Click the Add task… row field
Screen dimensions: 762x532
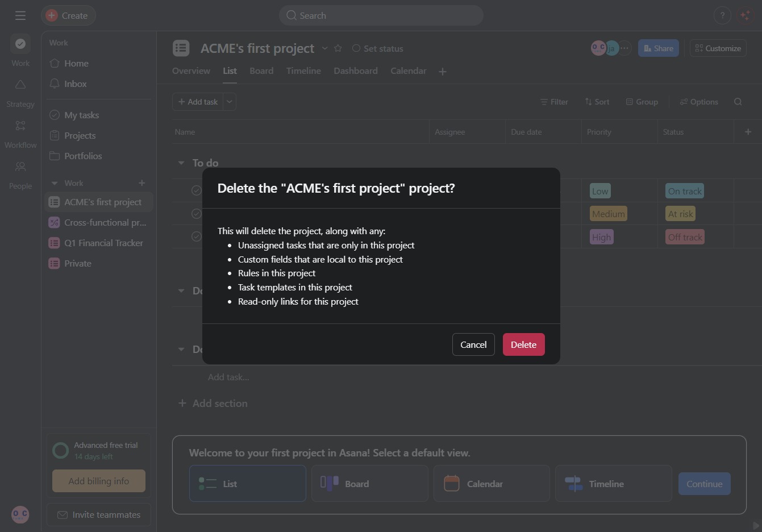tap(228, 377)
